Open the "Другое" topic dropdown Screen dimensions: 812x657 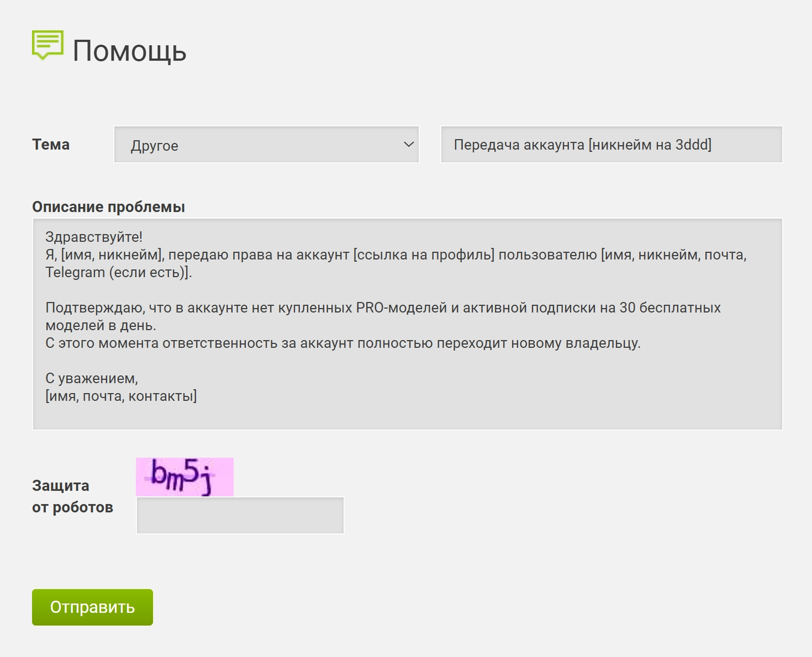pos(266,145)
